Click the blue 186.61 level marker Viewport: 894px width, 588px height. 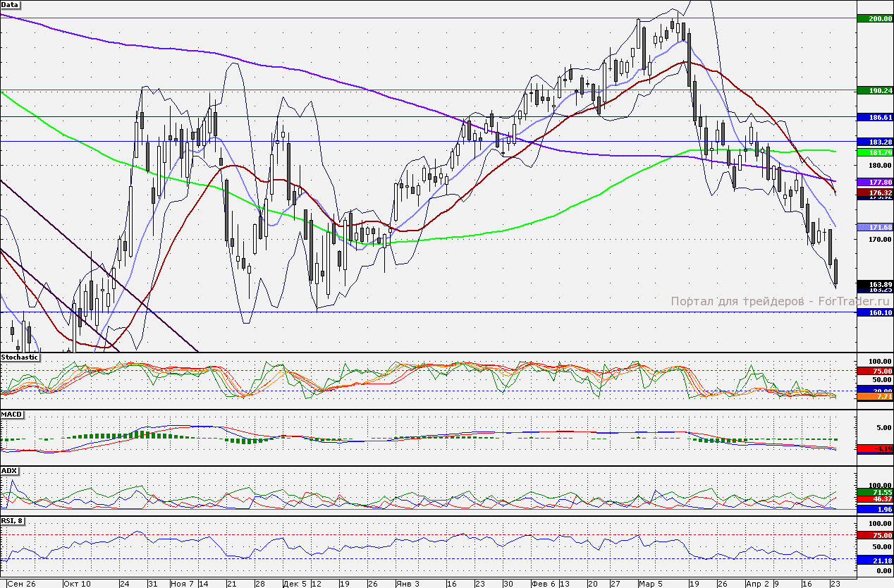pos(874,117)
